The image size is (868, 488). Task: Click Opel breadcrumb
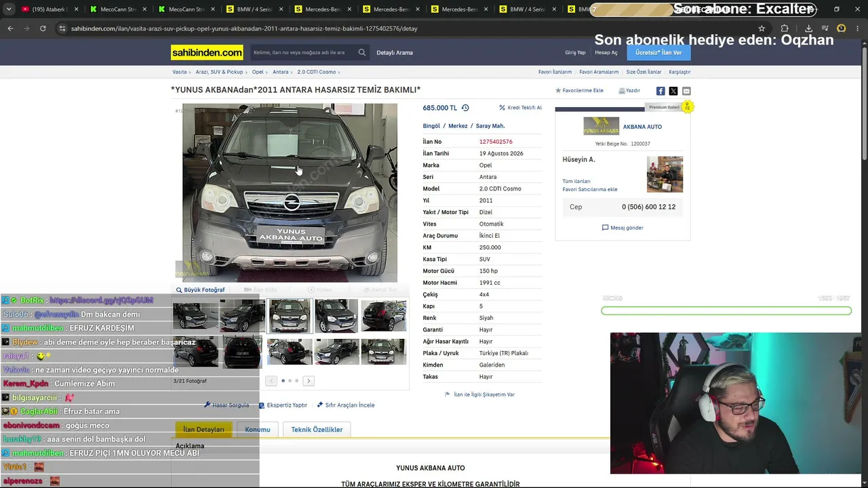click(x=258, y=72)
